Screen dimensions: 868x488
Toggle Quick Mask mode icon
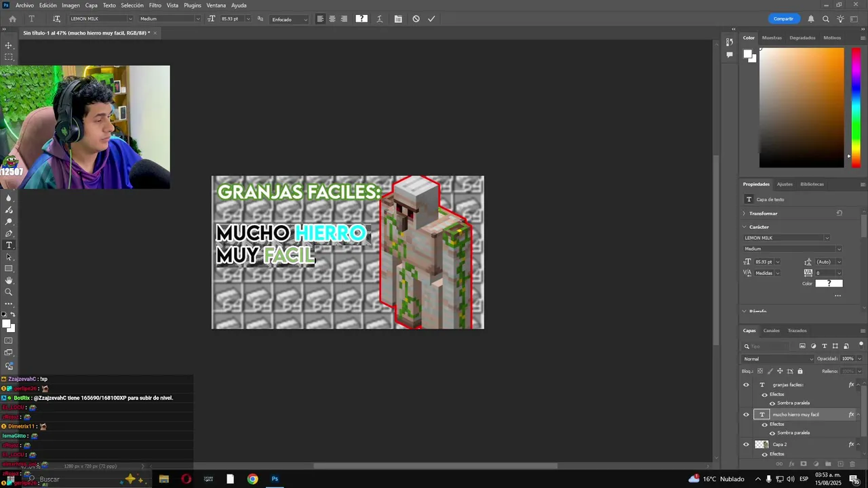click(9, 341)
